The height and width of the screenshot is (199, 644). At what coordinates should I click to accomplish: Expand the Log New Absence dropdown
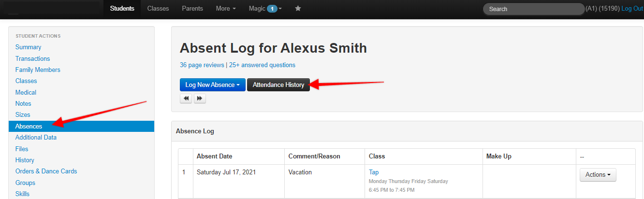213,85
